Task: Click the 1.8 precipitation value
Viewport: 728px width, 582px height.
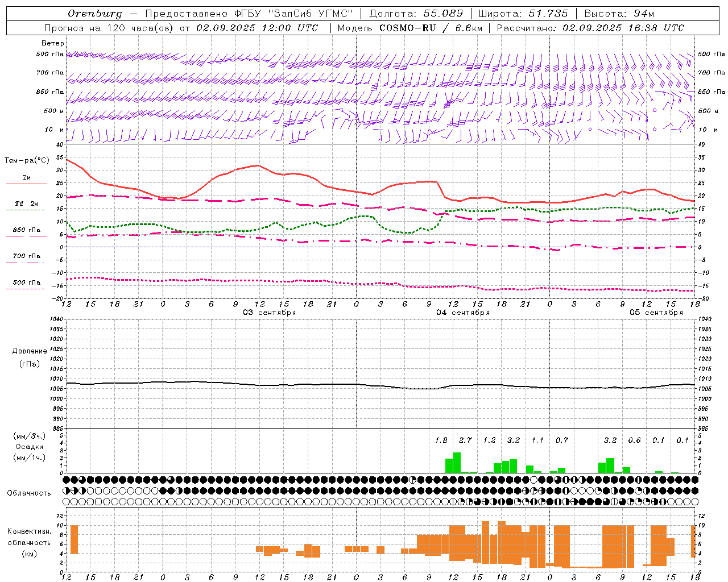Action: coord(441,440)
